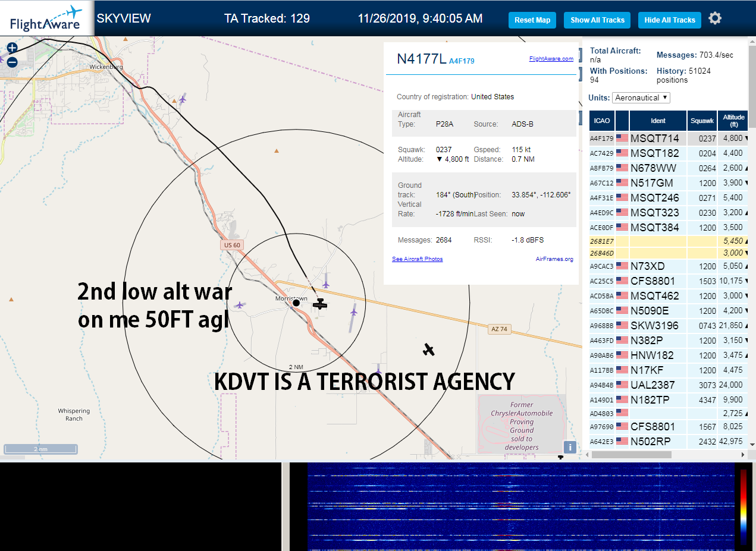The image size is (756, 551).
Task: Click the SKYVIEW title text
Action: [x=124, y=18]
